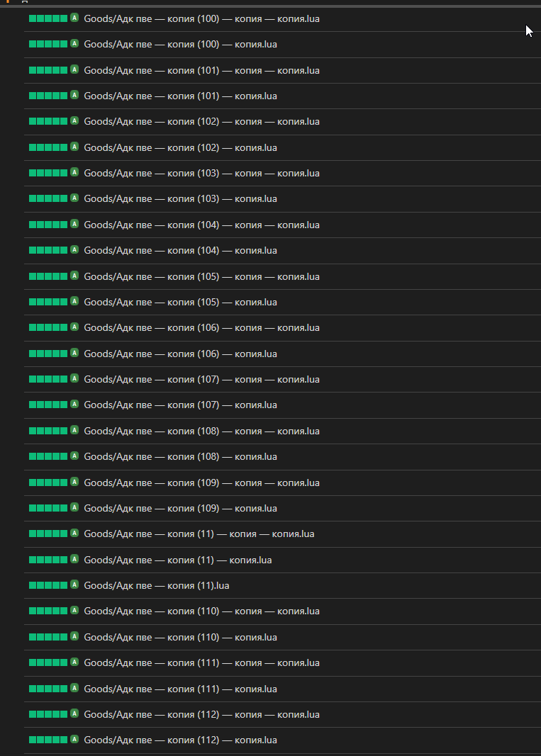Click the green A badge for копия (101) — копия.lua
This screenshot has width=541, height=756.
click(x=74, y=95)
